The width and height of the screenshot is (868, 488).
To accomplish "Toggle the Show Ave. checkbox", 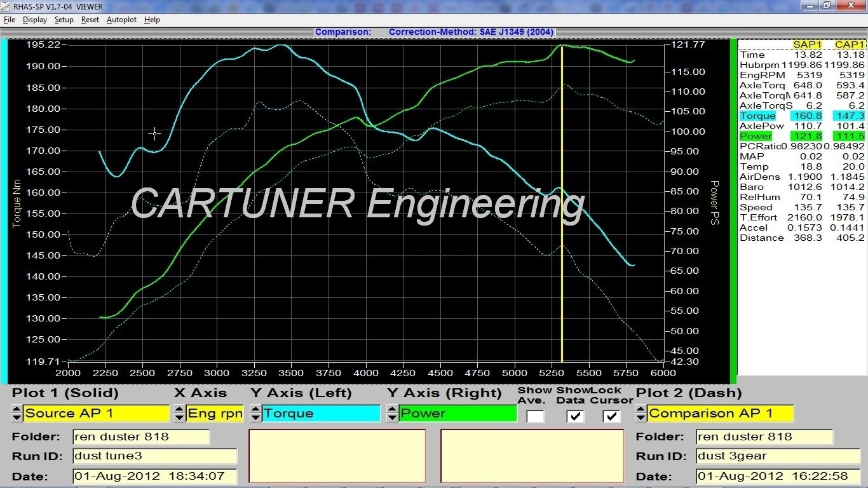I will (535, 416).
